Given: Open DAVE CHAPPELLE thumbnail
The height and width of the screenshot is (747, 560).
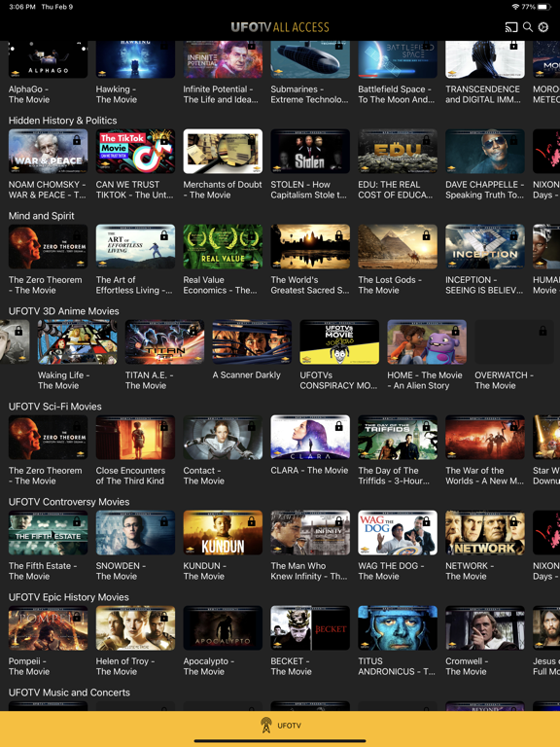Looking at the screenshot, I should (485, 151).
